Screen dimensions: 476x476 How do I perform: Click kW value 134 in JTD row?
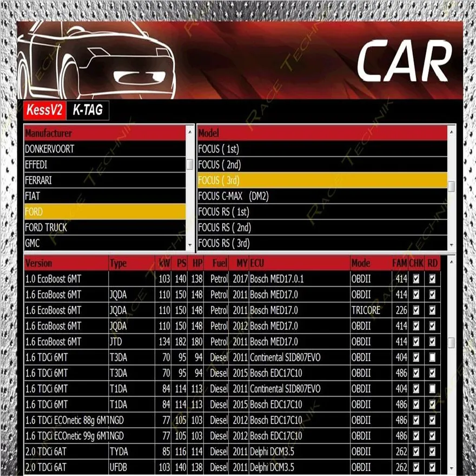163,342
